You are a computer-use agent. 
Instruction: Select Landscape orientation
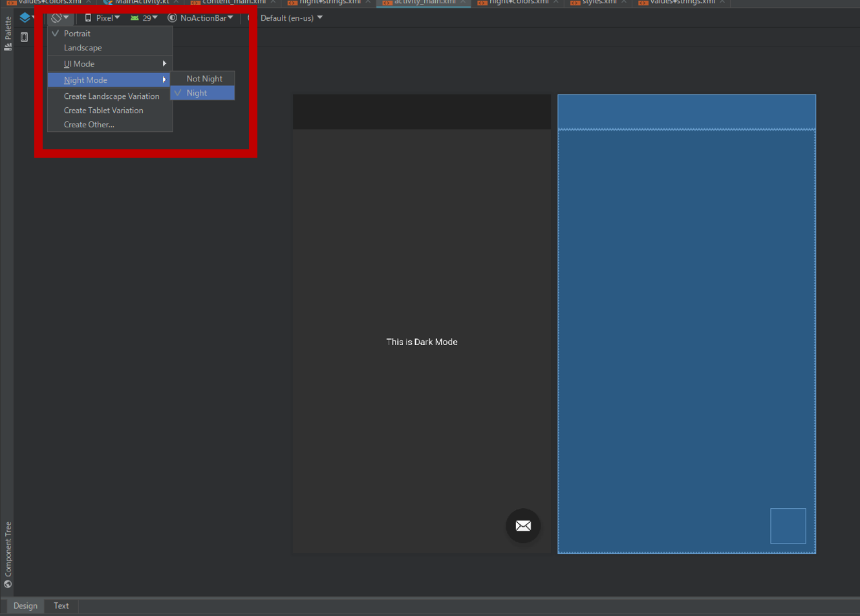110,48
